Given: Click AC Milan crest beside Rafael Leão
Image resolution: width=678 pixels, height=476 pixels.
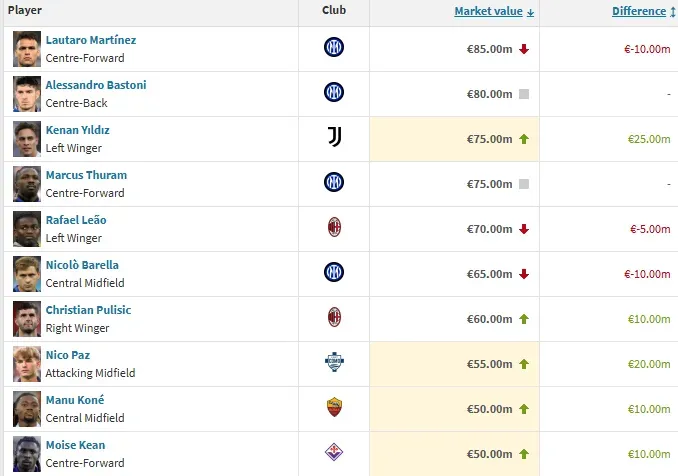Looking at the screenshot, I should (x=334, y=227).
